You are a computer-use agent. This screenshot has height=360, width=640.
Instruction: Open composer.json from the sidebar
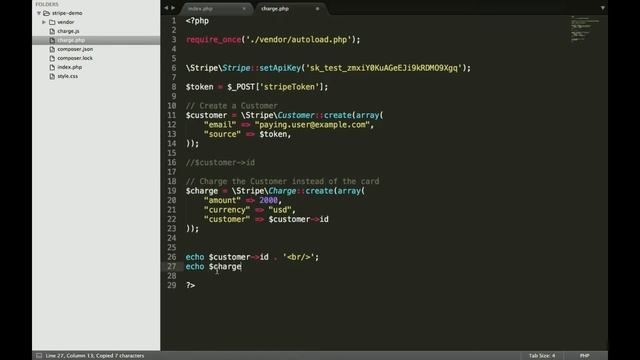click(75, 49)
